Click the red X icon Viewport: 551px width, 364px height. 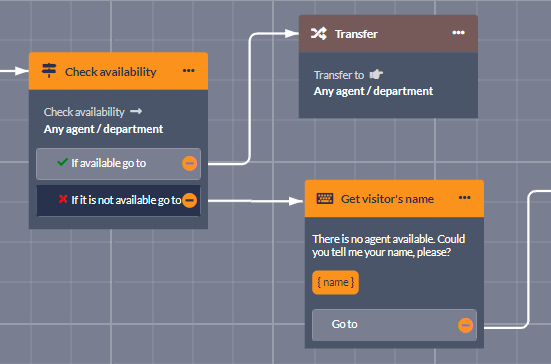(63, 199)
